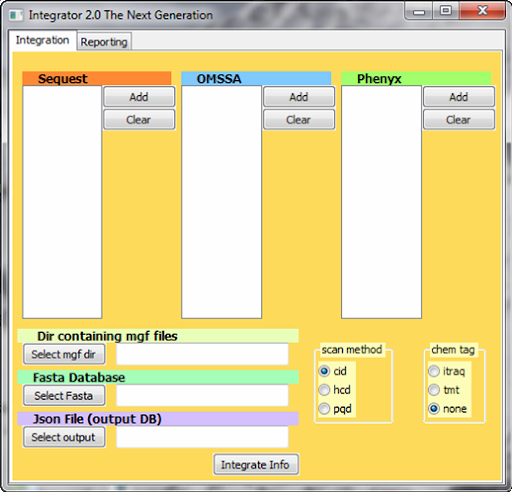This screenshot has width=512, height=492.
Task: Set chem tag to none
Action: point(448,409)
